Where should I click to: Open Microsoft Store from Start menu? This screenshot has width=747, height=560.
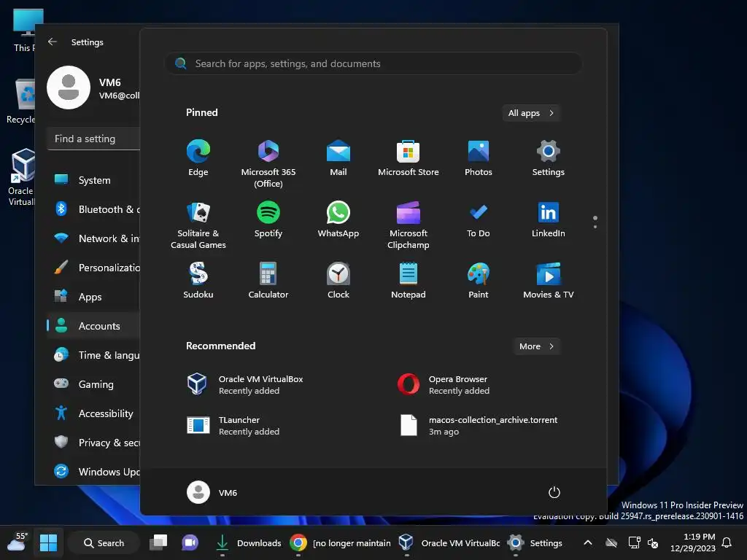click(x=409, y=158)
